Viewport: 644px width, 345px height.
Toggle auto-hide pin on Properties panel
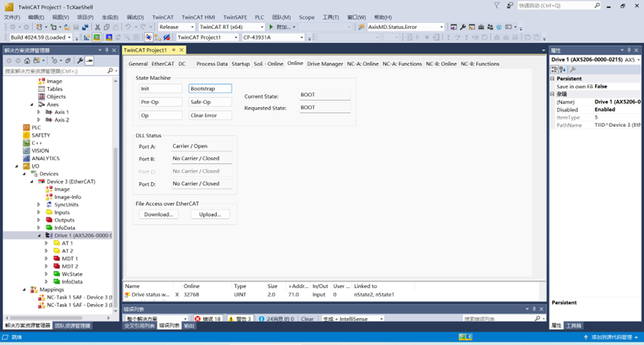tap(629, 50)
